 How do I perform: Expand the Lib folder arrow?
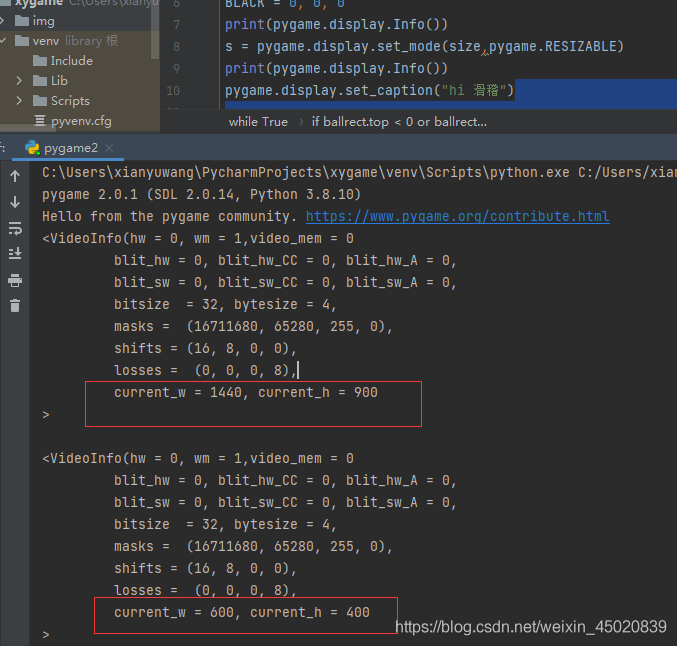tap(20, 81)
